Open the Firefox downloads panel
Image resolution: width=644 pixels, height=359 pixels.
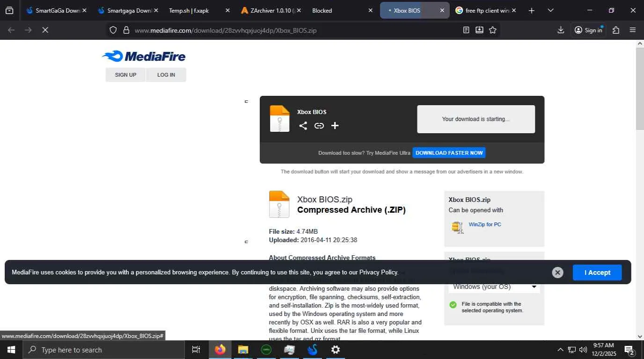[x=561, y=30]
